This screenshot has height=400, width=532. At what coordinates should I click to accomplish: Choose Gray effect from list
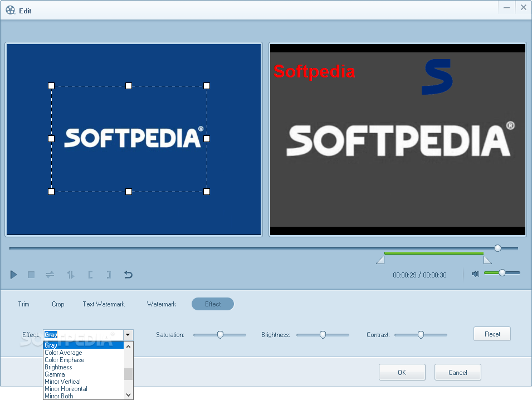click(84, 345)
